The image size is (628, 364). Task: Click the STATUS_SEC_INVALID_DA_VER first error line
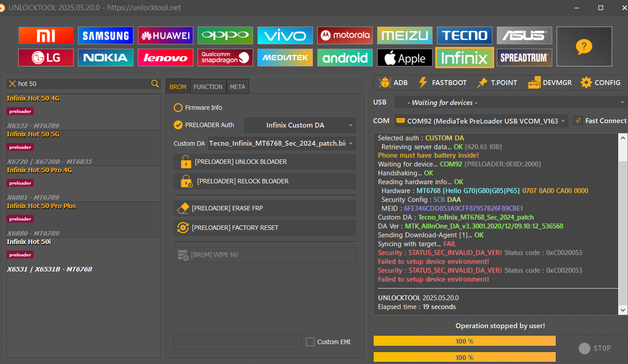[480, 253]
